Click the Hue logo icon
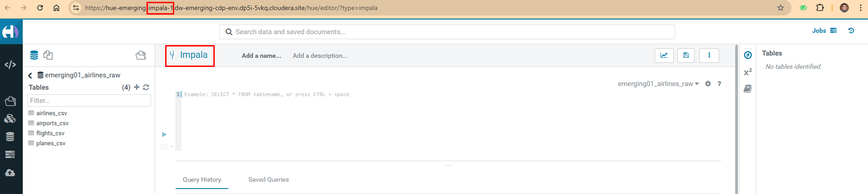 coord(10,32)
